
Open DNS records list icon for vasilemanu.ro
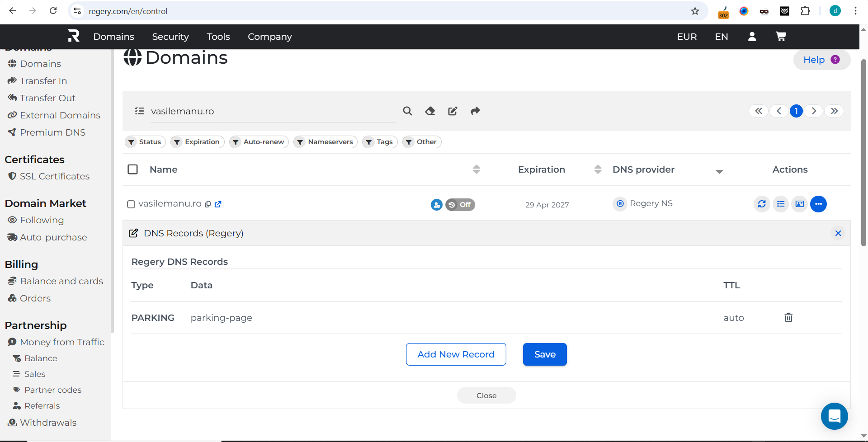point(781,204)
